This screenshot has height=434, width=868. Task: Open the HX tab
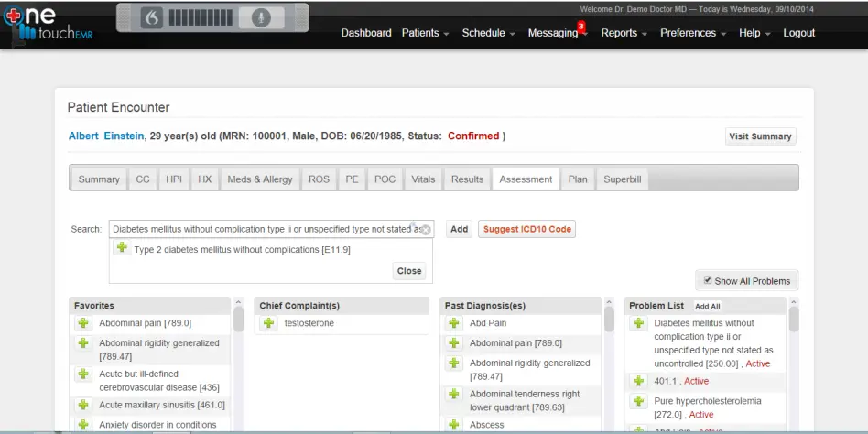point(205,179)
